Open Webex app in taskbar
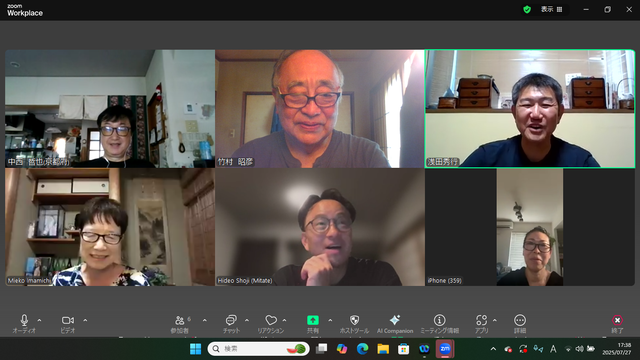Viewport: 640px width, 360px height. click(x=424, y=349)
